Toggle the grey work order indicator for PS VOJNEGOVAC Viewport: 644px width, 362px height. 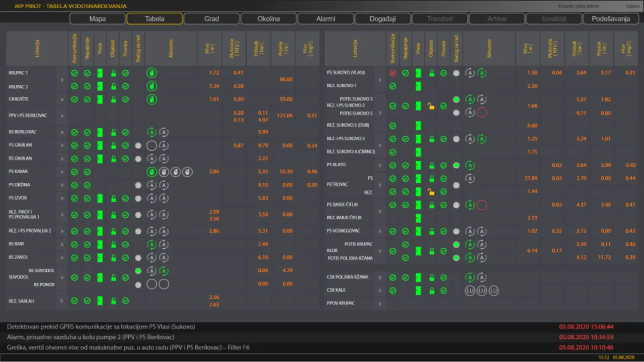point(456,231)
